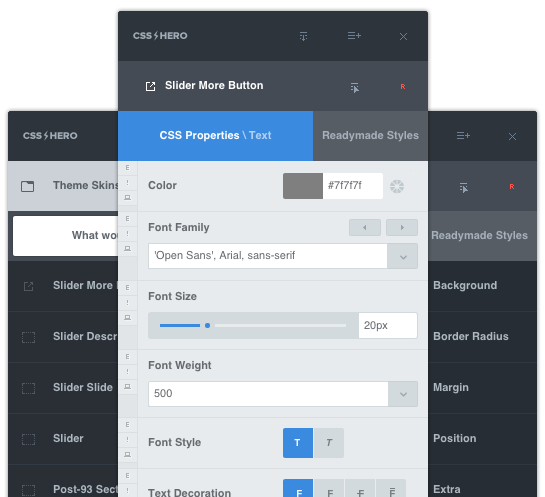
Task: Click the element picker icon in Slider More Button bar
Action: point(355,88)
